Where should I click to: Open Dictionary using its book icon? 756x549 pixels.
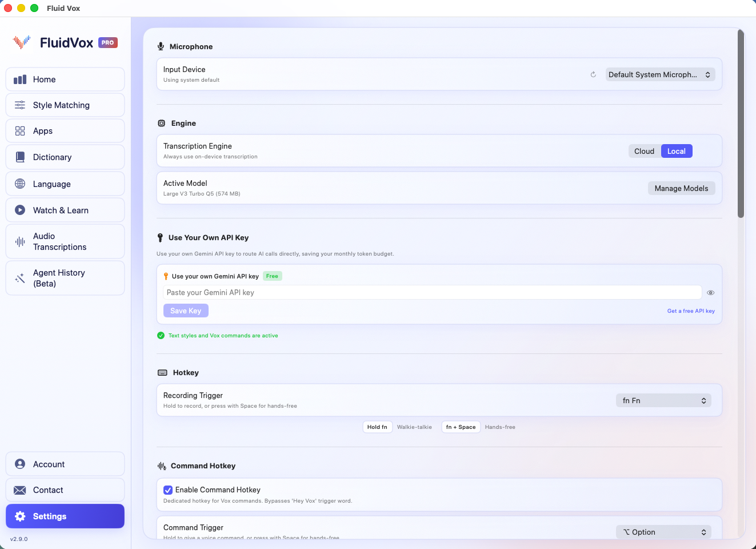20,157
